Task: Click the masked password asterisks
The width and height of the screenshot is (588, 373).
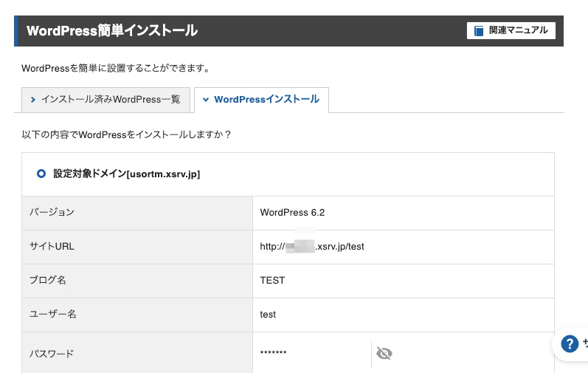Action: [273, 354]
